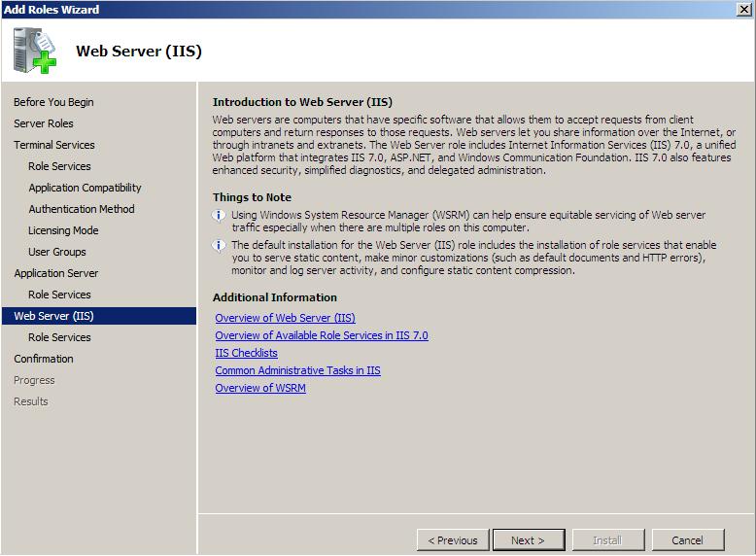Click the Additional Information heading

tap(275, 297)
